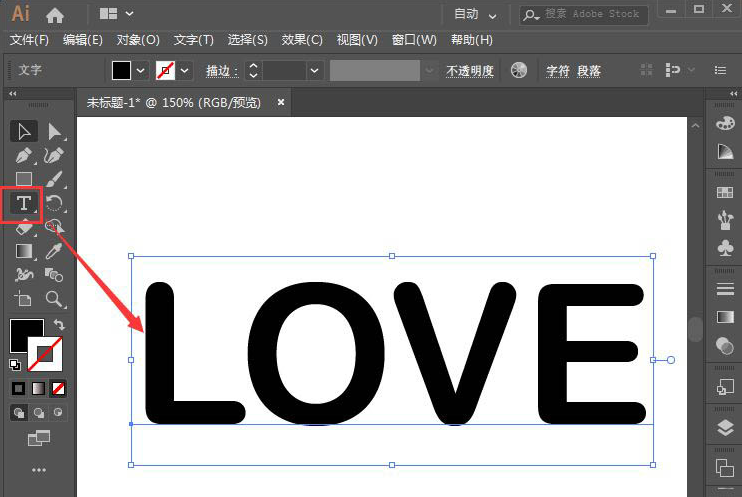Select the Rotate tool
The height and width of the screenshot is (497, 742).
pyautogui.click(x=54, y=204)
